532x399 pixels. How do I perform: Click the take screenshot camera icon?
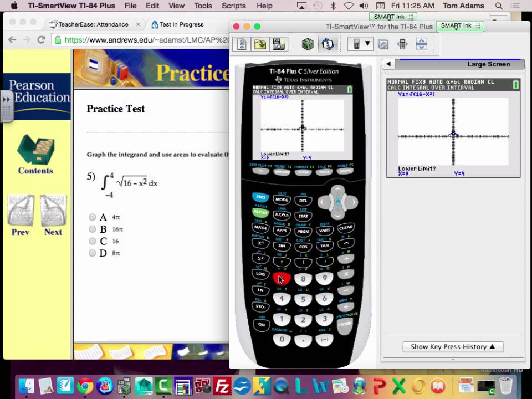[x=278, y=44]
